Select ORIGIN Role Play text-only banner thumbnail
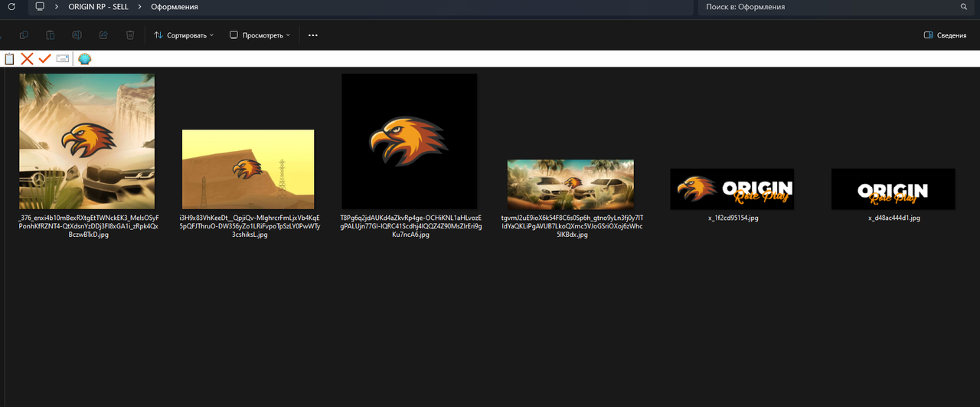 pyautogui.click(x=893, y=189)
